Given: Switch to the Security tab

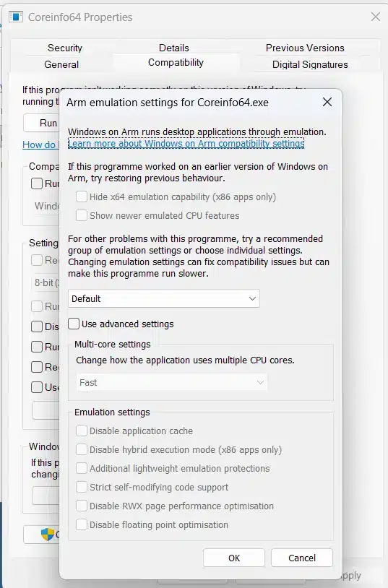Looking at the screenshot, I should click(x=64, y=48).
